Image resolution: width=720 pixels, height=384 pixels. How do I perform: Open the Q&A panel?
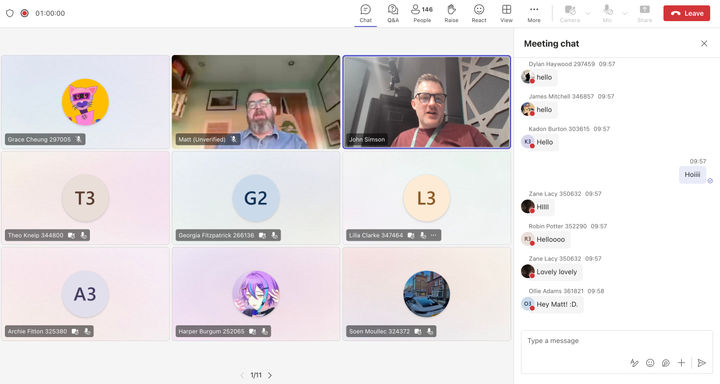tap(393, 13)
